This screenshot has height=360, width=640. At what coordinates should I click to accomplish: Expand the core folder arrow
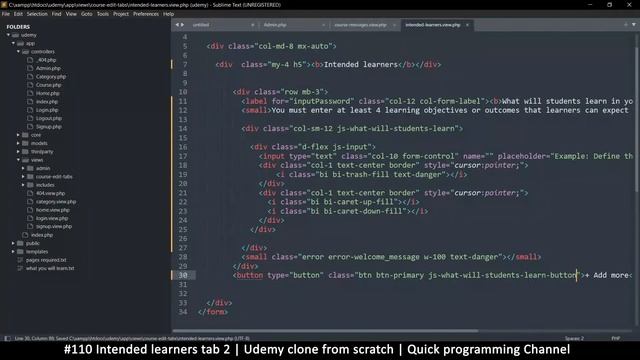coord(18,135)
